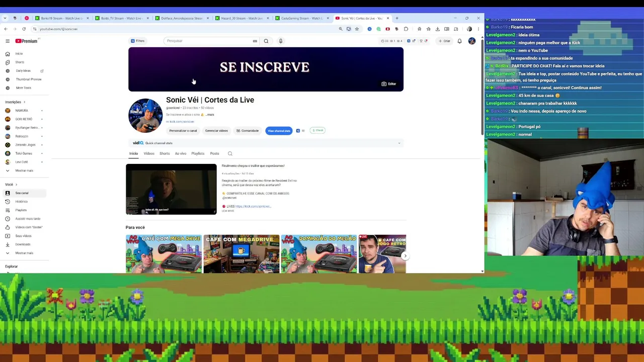This screenshot has width=644, height=362.
Task: Play the featured Resident Evil trailer video
Action: [x=171, y=189]
